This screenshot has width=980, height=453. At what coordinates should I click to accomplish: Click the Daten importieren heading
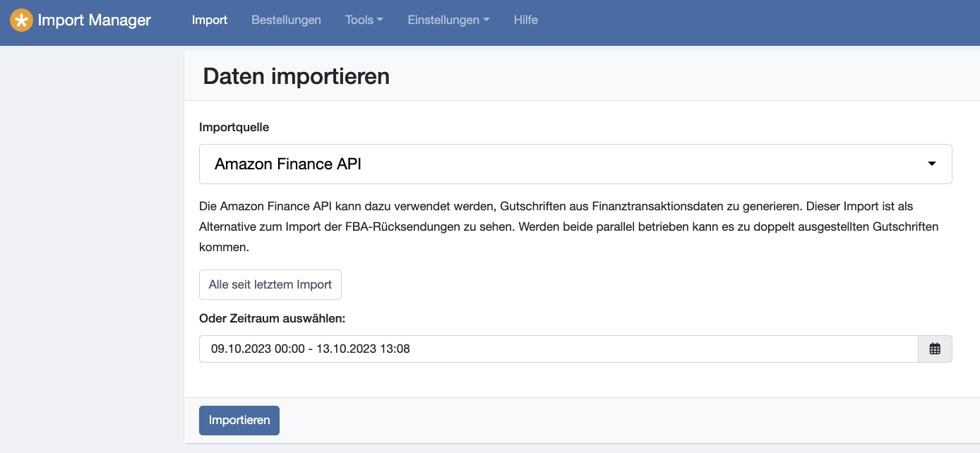(x=297, y=76)
